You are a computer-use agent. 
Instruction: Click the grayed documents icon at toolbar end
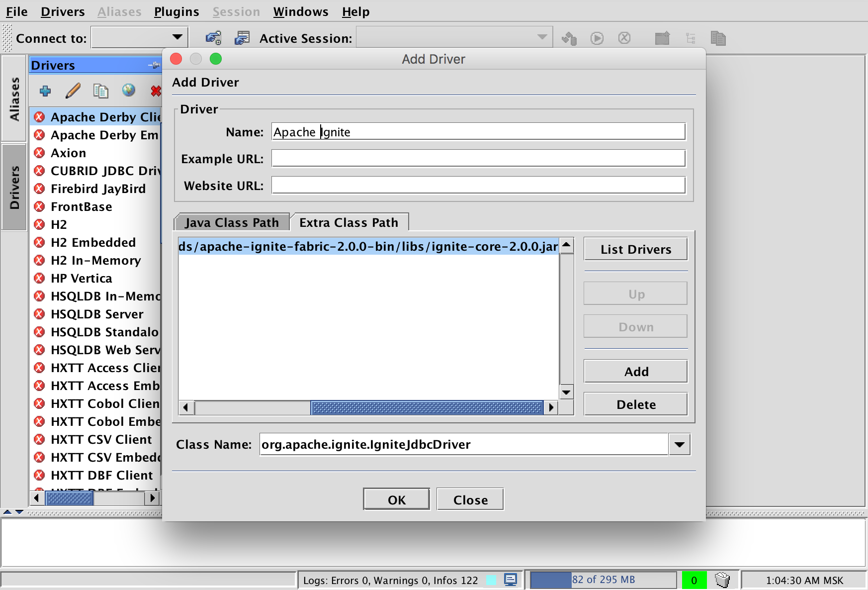(x=718, y=38)
